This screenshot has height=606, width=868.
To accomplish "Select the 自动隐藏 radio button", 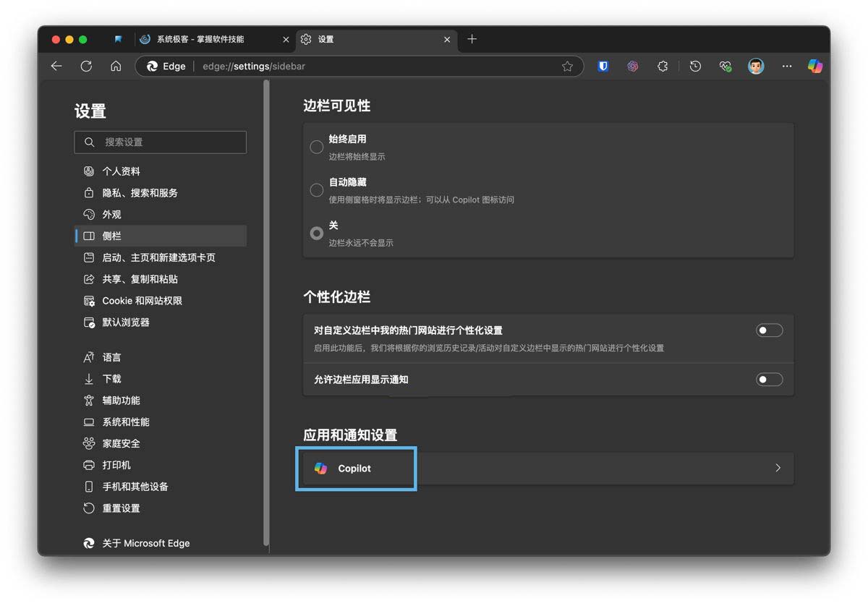I will 317,190.
